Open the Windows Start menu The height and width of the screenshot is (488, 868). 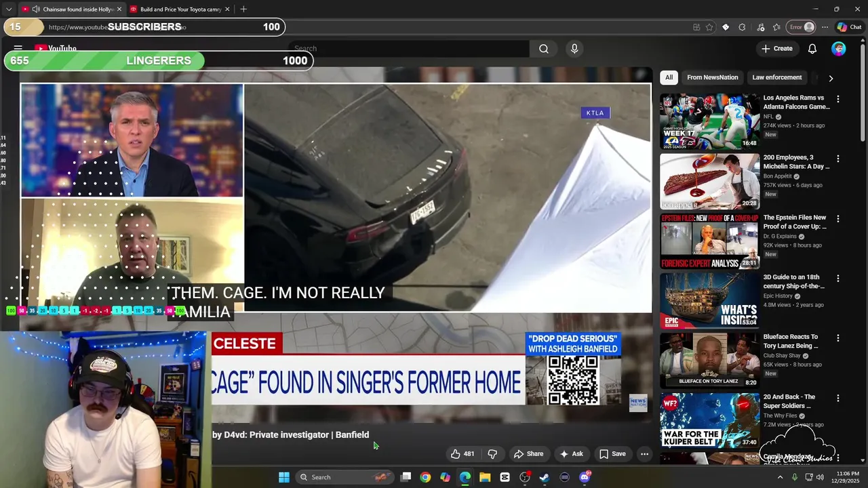pyautogui.click(x=284, y=477)
